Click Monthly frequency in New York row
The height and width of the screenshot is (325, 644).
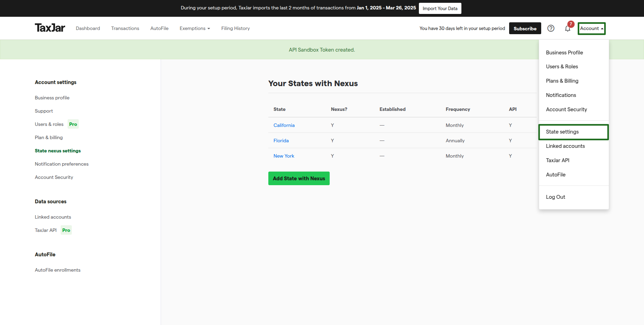(455, 156)
